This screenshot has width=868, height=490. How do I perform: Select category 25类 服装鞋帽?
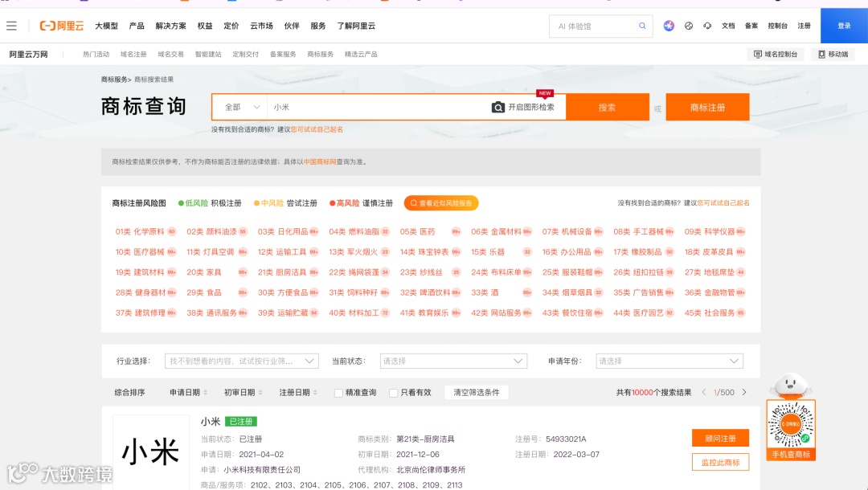(572, 272)
